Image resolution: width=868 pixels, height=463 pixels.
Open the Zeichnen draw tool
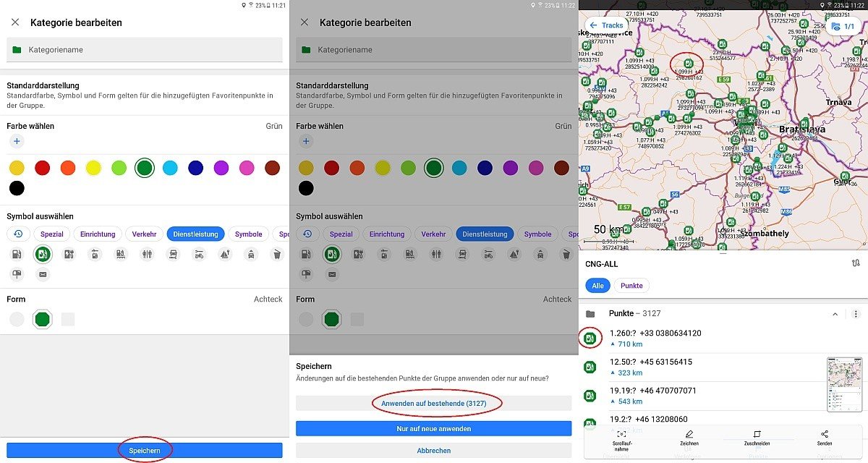pos(689,438)
